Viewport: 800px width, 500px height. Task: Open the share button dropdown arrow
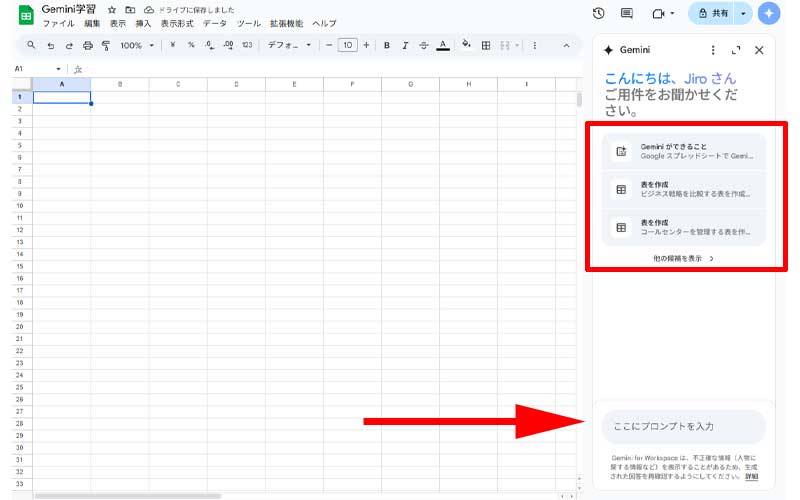point(743,13)
